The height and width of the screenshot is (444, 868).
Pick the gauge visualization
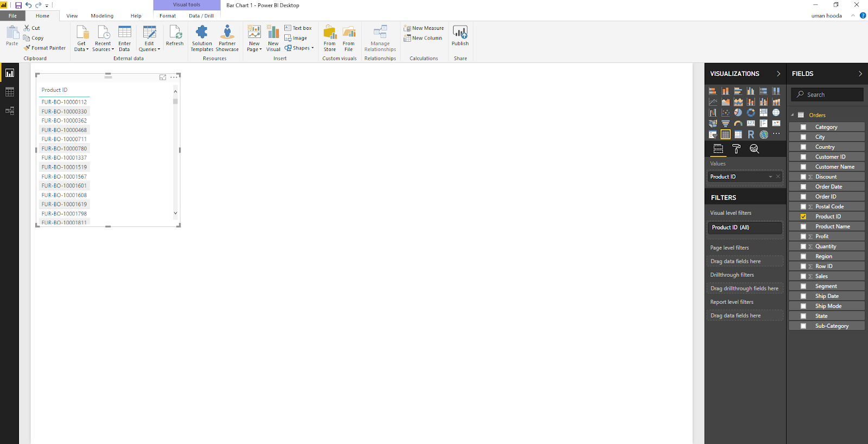pos(738,124)
